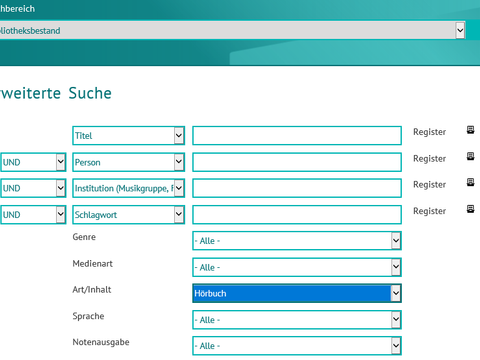Viewport: 480px width, 360px height.
Task: Open the Genre dropdown showing Alle
Action: click(297, 241)
